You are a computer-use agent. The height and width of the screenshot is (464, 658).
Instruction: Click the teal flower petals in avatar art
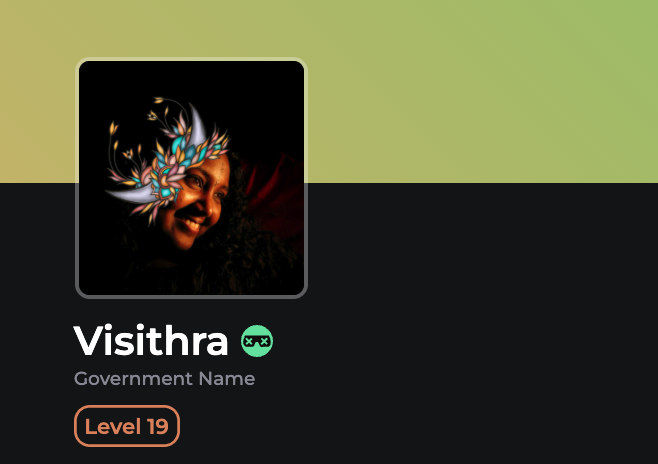pos(180,145)
